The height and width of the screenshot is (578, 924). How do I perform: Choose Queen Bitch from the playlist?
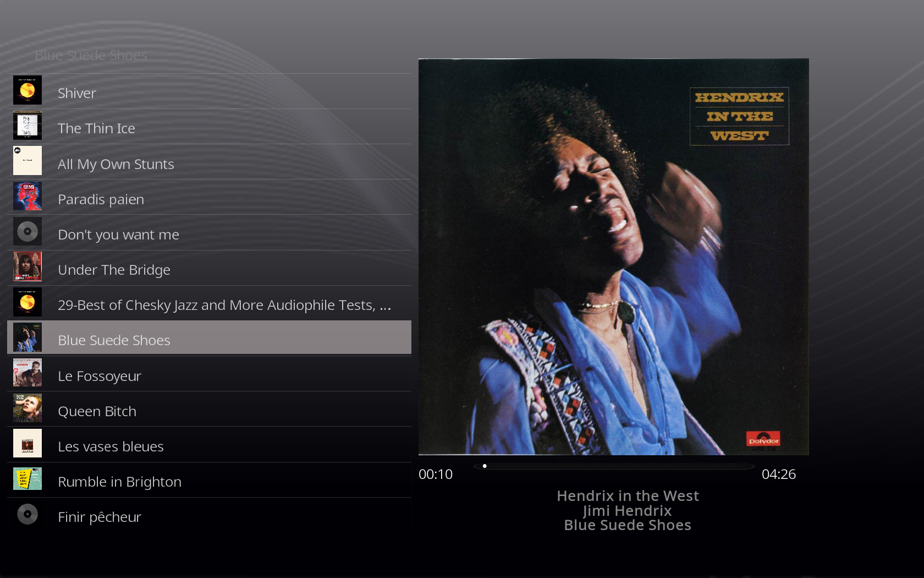tap(209, 410)
